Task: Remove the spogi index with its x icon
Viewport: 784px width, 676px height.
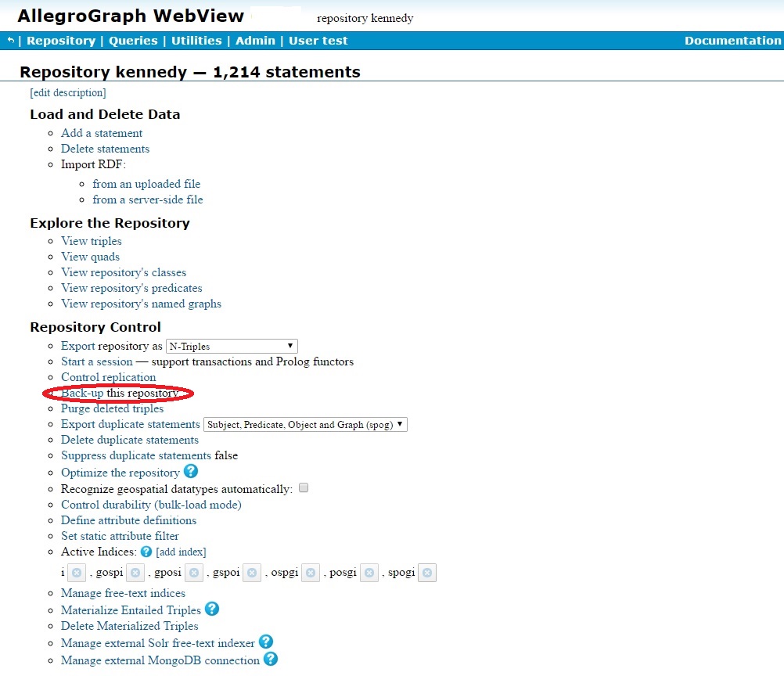Action: [x=426, y=573]
